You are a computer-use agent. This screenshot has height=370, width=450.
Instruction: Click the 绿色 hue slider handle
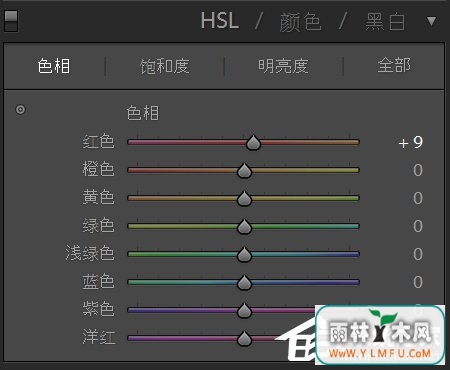point(244,227)
